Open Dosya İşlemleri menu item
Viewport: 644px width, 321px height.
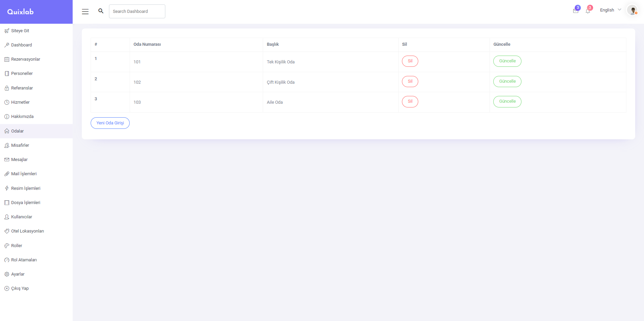[x=36, y=203]
